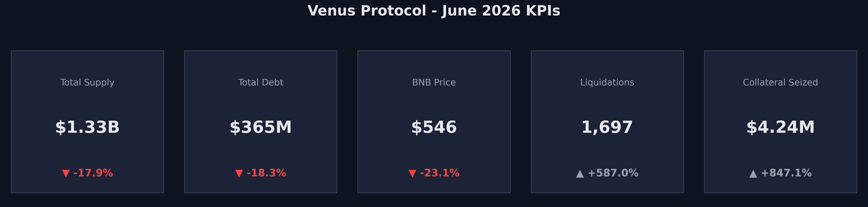Click the +587.0% change percentage
The width and height of the screenshot is (868, 207).
point(613,173)
